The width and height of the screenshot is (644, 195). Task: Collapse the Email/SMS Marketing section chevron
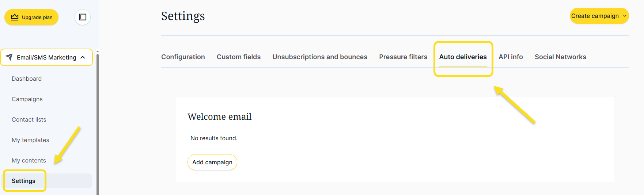[83, 57]
